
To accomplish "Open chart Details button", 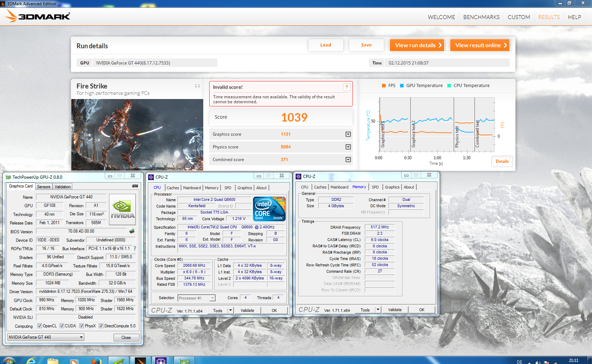I will tap(502, 161).
